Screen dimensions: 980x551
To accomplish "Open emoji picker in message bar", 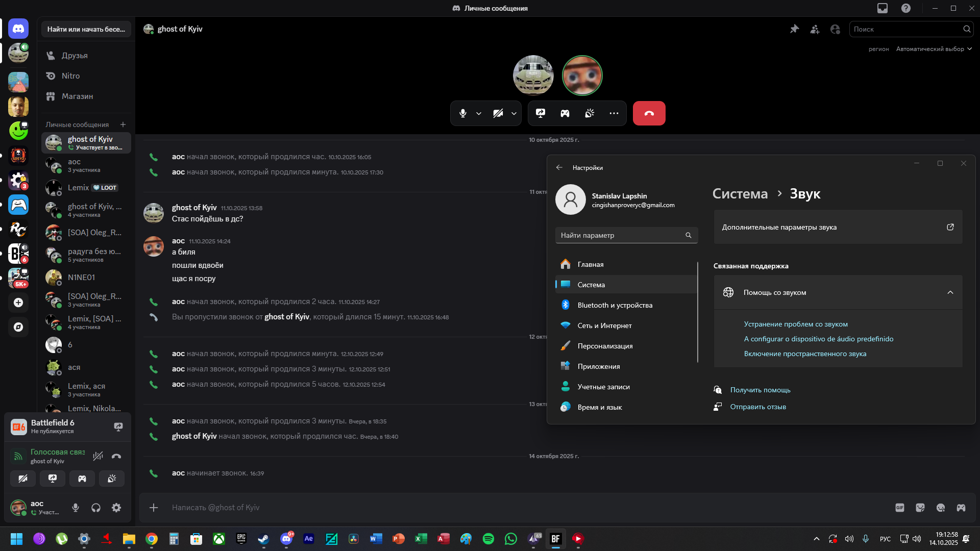I will coord(941,508).
